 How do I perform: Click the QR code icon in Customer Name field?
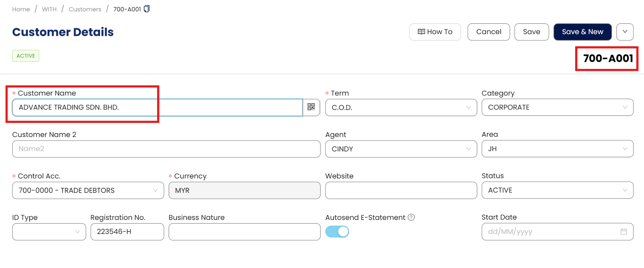[311, 107]
